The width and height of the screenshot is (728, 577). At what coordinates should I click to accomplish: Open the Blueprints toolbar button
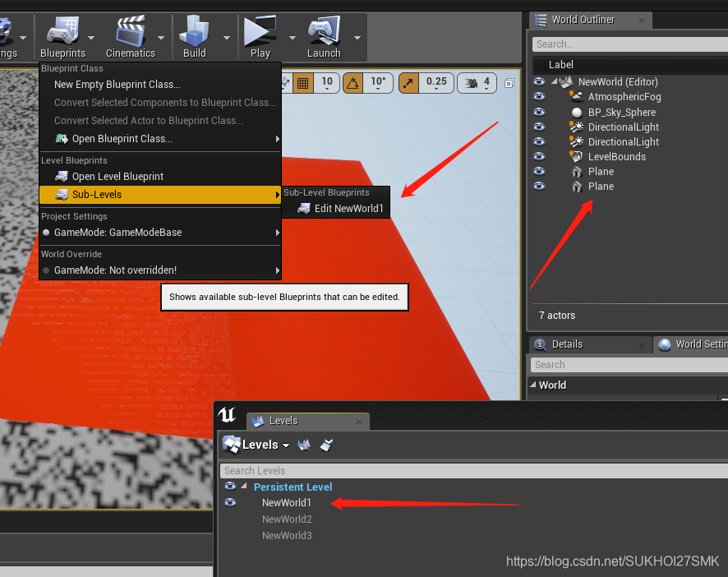(x=62, y=37)
